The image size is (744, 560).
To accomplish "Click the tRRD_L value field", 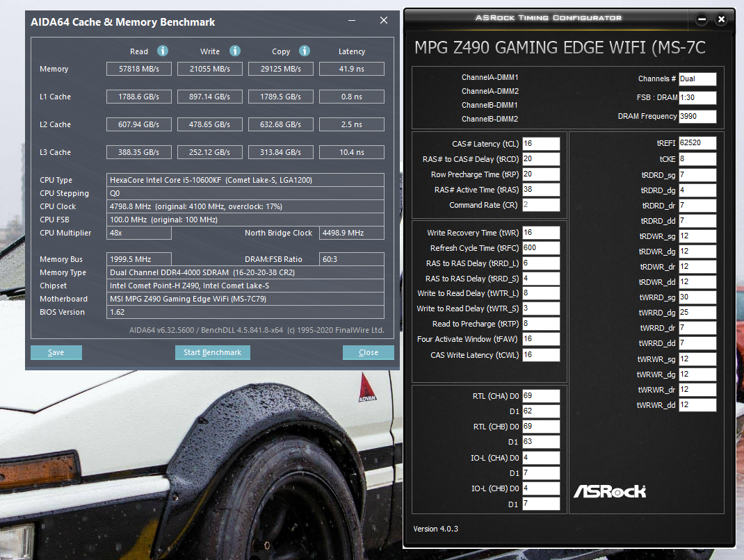I will tap(541, 263).
